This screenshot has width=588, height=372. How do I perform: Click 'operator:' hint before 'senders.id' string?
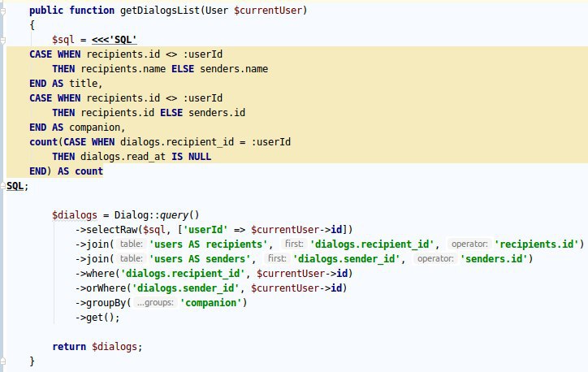tap(435, 259)
